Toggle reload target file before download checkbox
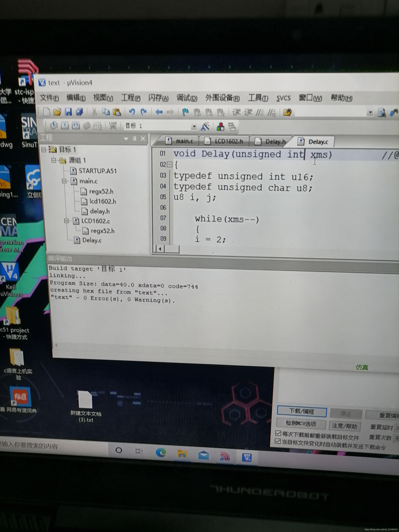Image resolution: width=399 pixels, height=532 pixels. 278,433
